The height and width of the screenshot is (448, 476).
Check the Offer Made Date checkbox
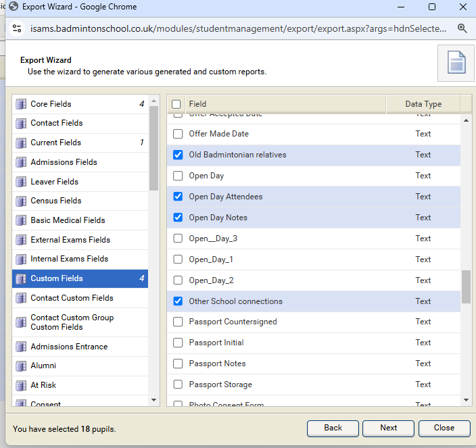pos(178,134)
